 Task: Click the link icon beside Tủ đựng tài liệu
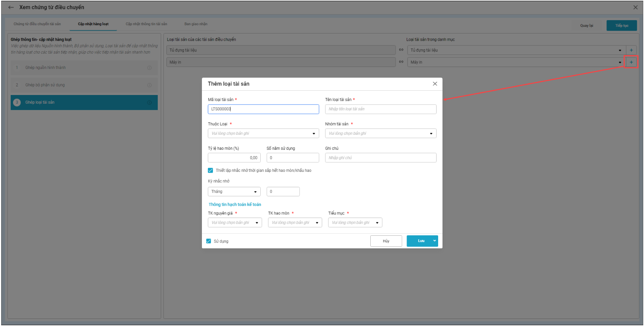coord(401,50)
